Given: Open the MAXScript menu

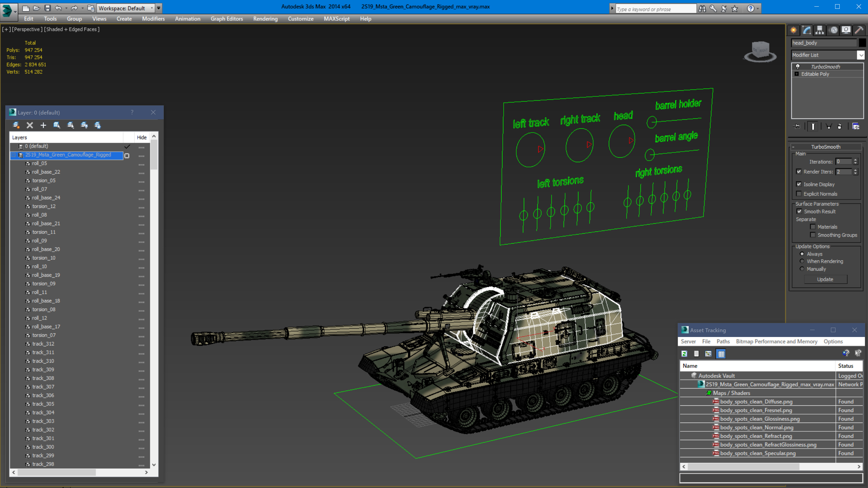Looking at the screenshot, I should (x=336, y=19).
